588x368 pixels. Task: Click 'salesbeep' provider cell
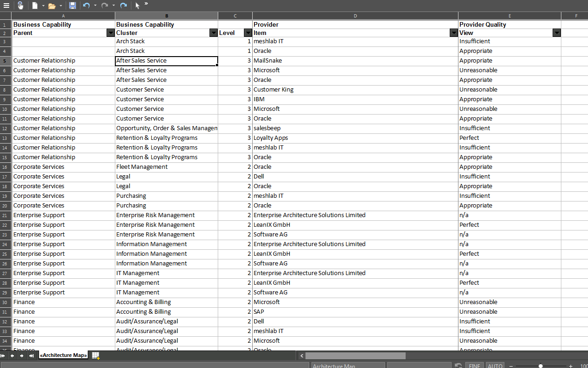355,128
